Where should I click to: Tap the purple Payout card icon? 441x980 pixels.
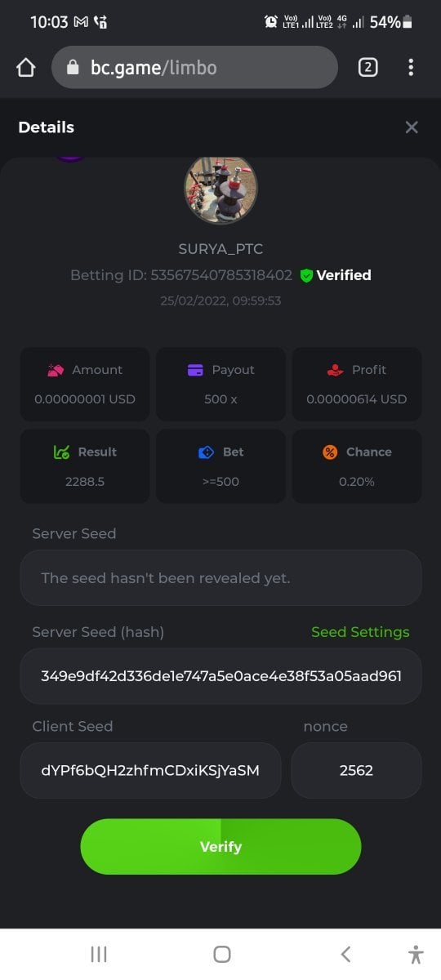tap(195, 370)
